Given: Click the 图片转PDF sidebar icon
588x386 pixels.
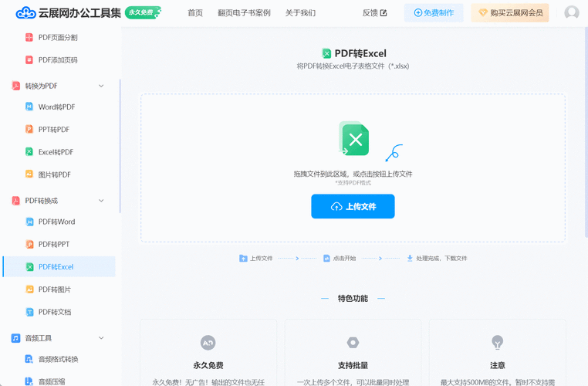Looking at the screenshot, I should [x=29, y=174].
